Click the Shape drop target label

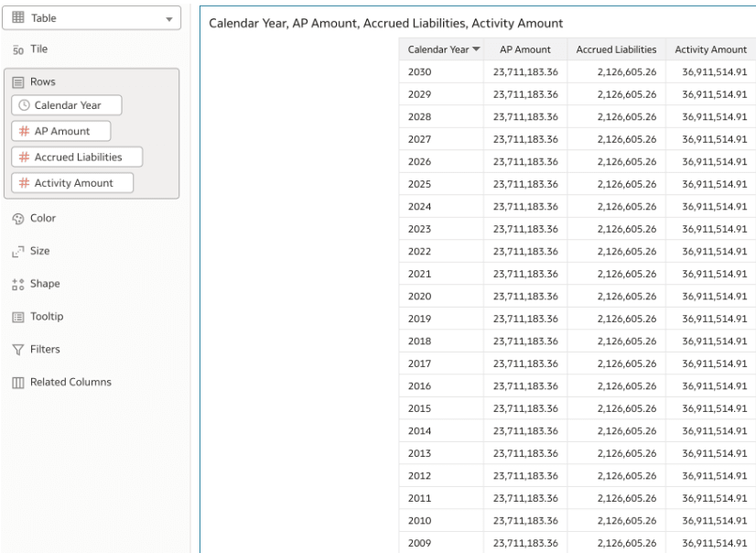pos(46,284)
